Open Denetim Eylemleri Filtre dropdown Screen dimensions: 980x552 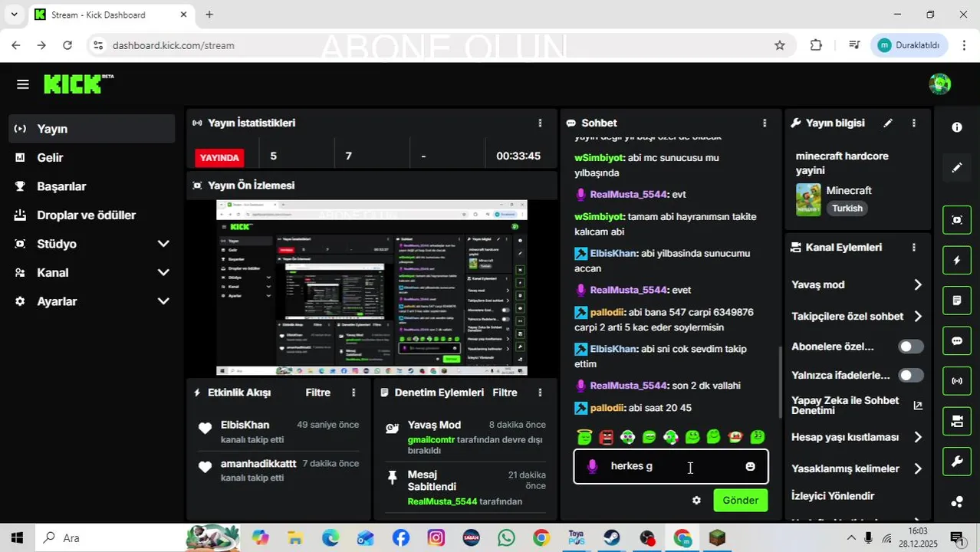[505, 393]
